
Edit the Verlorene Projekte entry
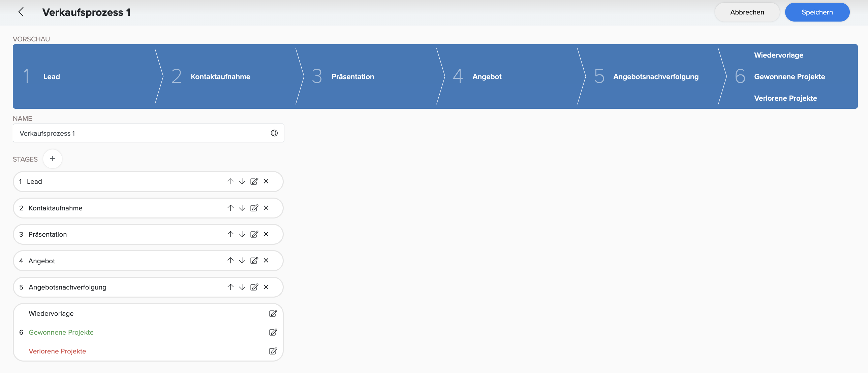click(273, 351)
